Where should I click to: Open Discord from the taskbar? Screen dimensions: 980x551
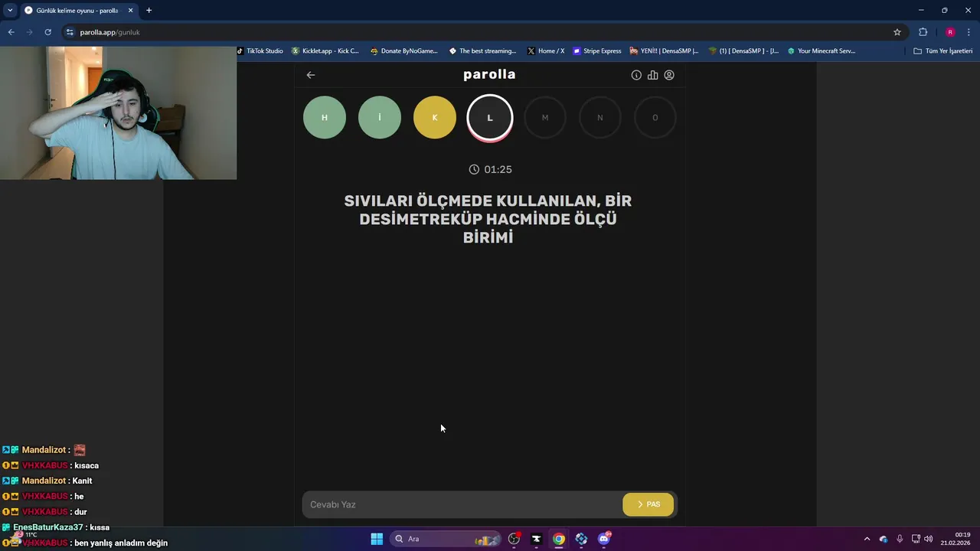pos(604,539)
